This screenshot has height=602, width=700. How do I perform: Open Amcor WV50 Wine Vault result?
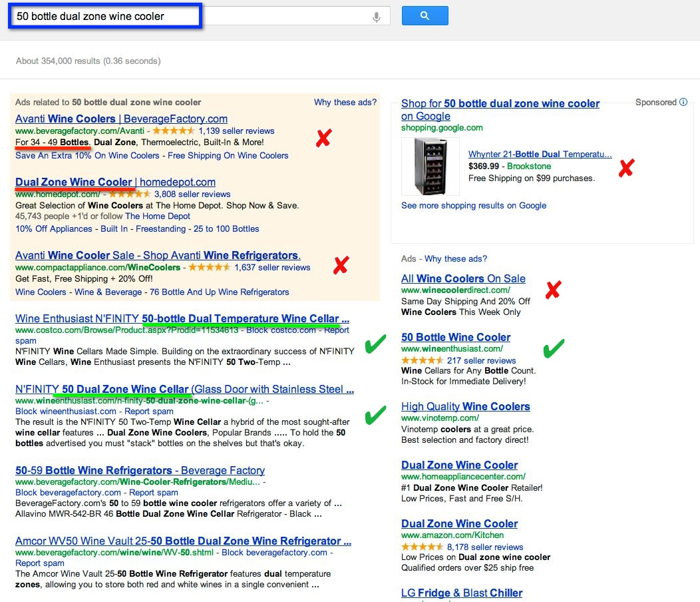pos(183,541)
